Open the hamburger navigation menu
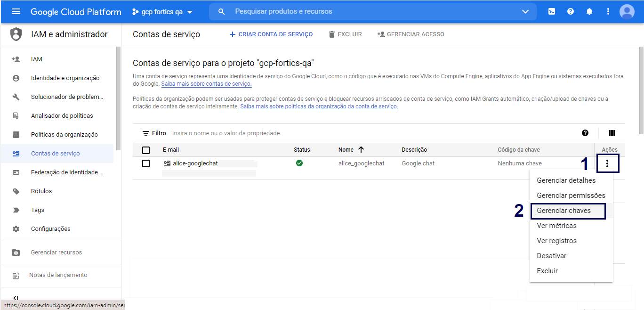This screenshot has height=310, width=644. (16, 12)
